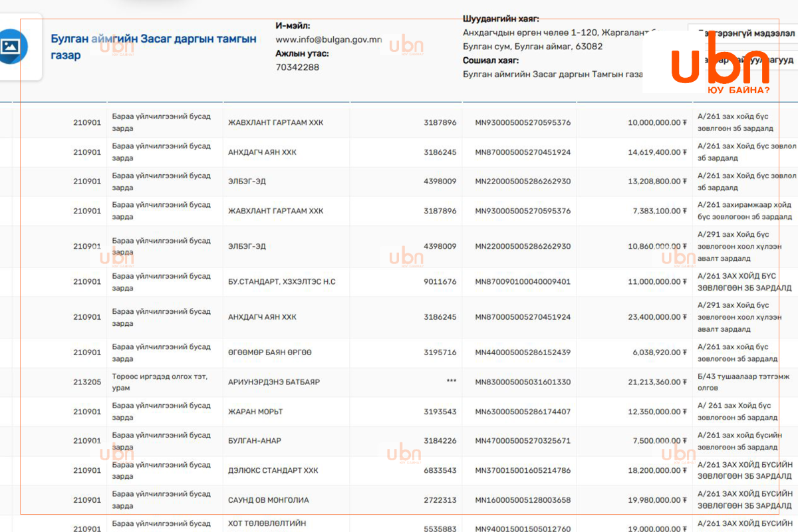Select account number MN830005005031601330
This screenshot has width=798, height=532.
[x=523, y=382]
